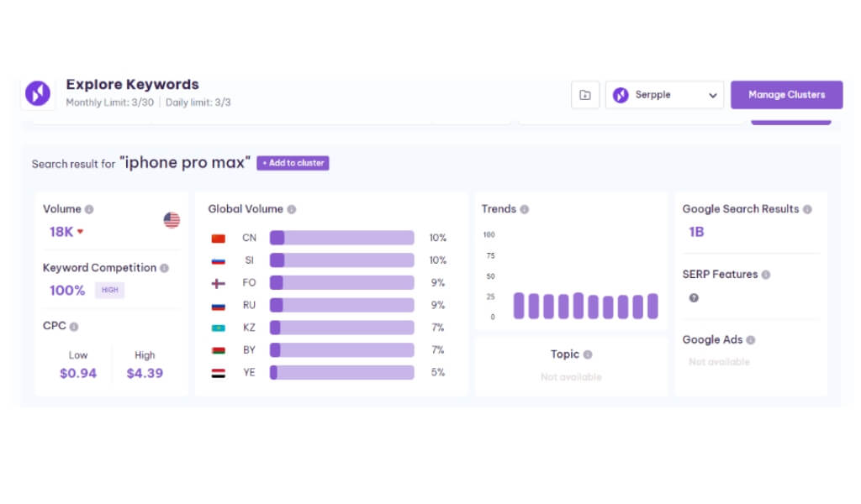Click the Kazakhstan flag in the KZ row

(219, 328)
